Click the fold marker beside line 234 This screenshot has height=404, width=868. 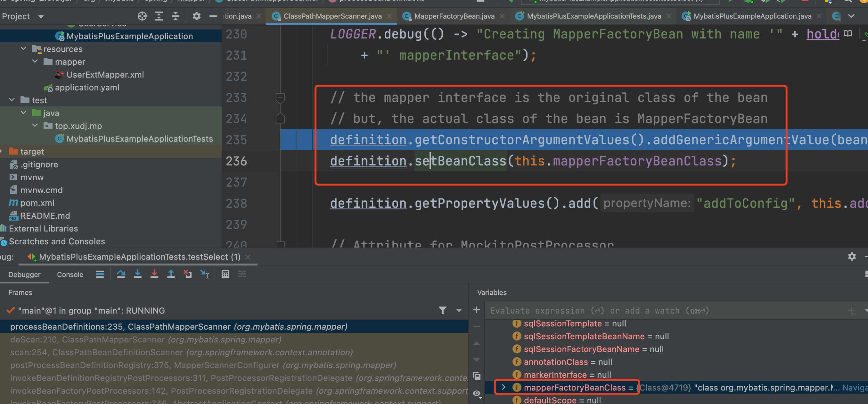point(280,118)
